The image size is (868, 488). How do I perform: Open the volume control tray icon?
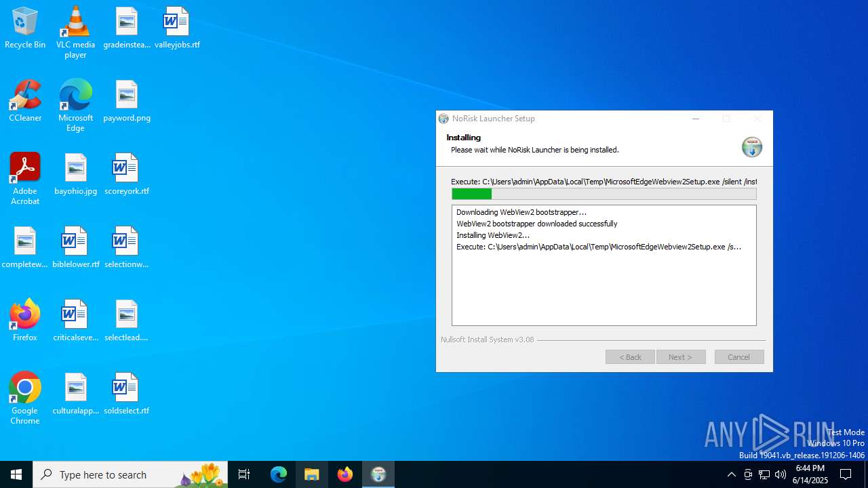(781, 474)
